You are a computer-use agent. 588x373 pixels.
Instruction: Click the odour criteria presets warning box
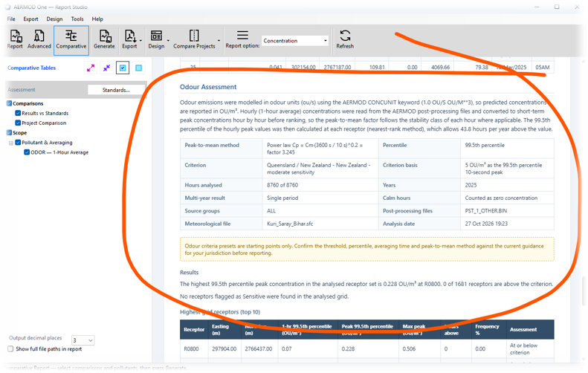366,250
